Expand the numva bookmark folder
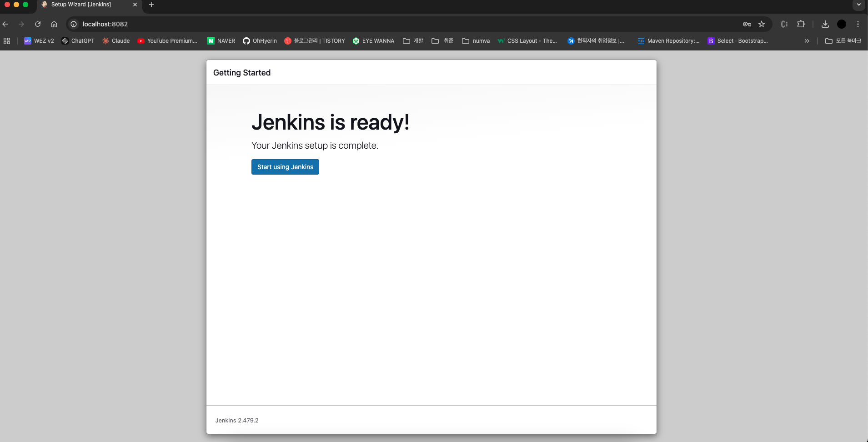 (476, 41)
